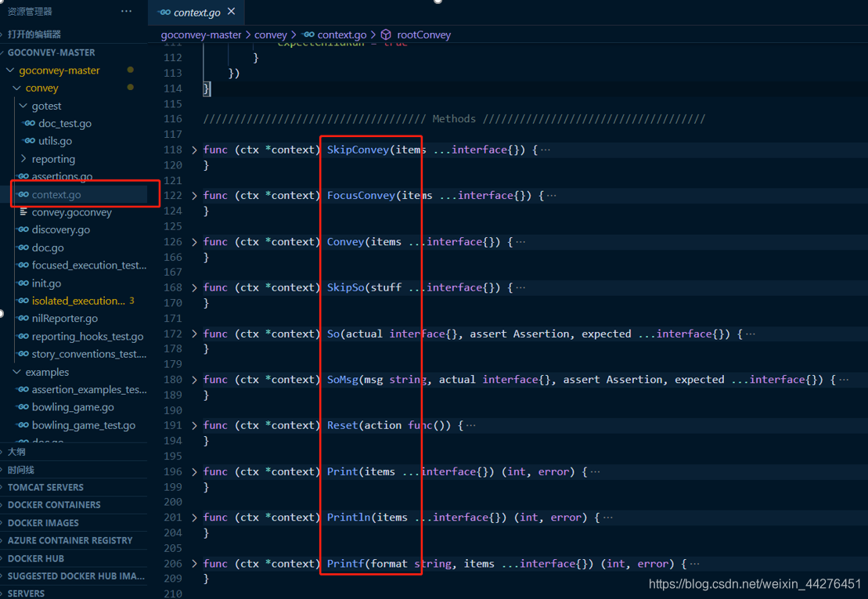Click convey in the breadcrumb
The image size is (868, 599).
coord(270,35)
